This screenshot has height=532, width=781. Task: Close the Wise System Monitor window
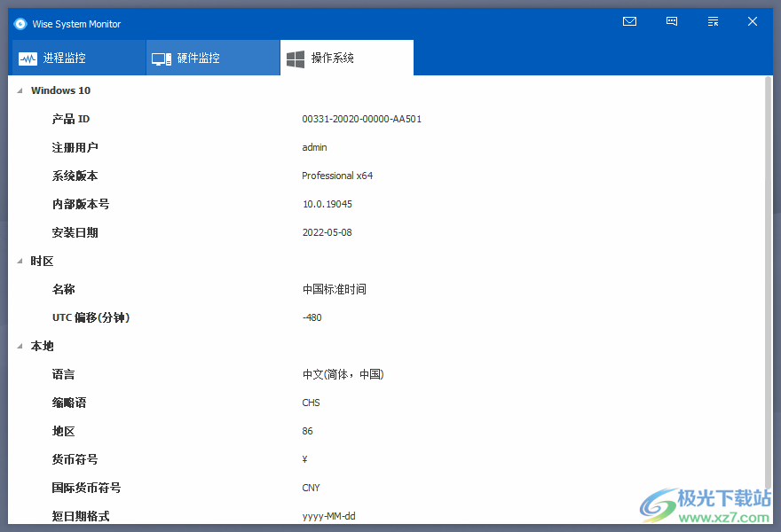753,21
